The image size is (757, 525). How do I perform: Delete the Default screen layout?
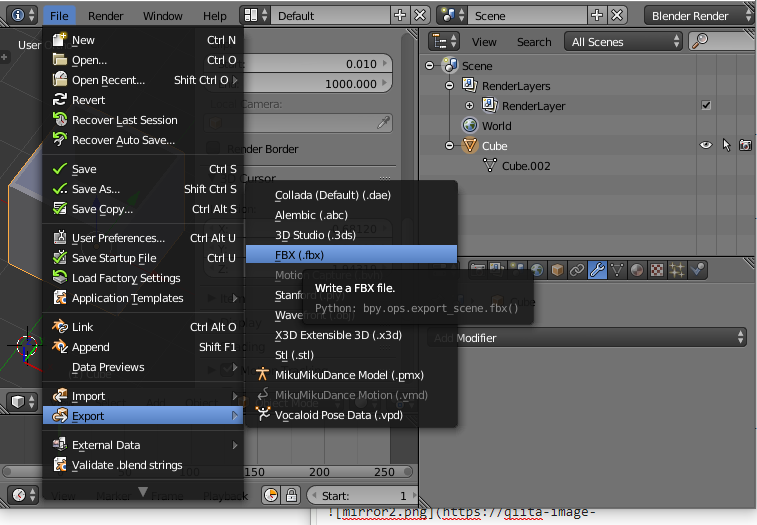coord(421,15)
